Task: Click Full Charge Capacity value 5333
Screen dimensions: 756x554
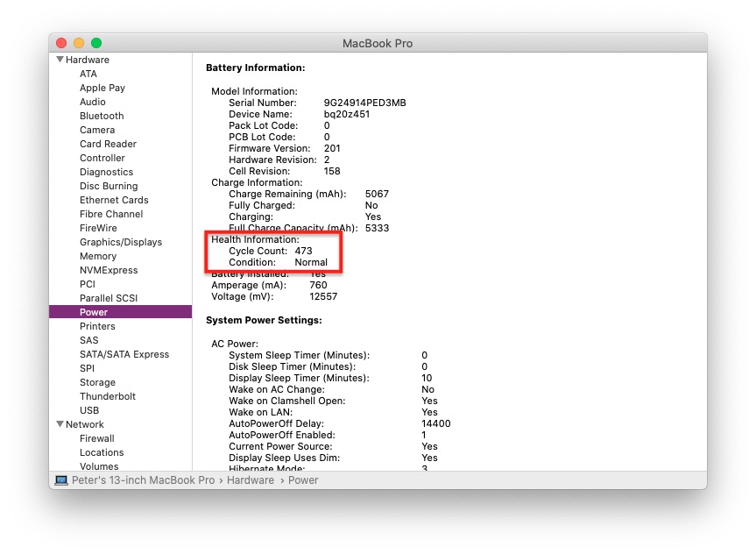Action: coord(377,228)
